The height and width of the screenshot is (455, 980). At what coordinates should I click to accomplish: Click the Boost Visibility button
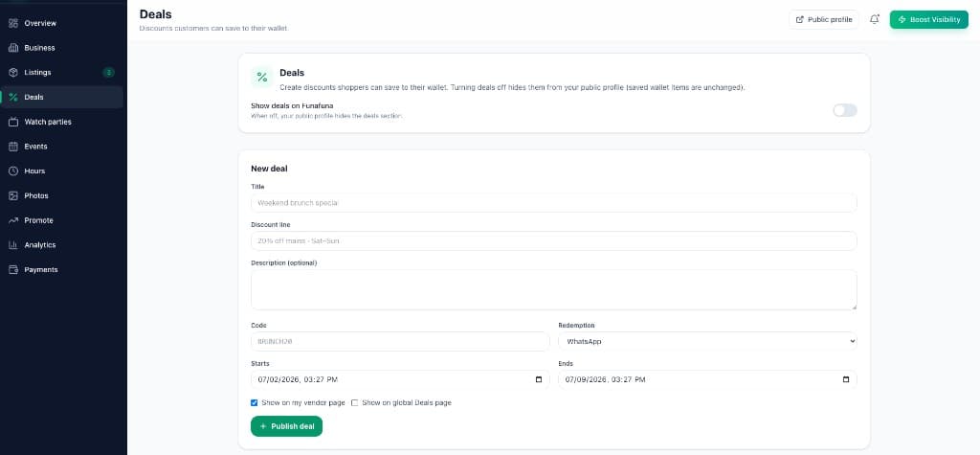(x=928, y=19)
